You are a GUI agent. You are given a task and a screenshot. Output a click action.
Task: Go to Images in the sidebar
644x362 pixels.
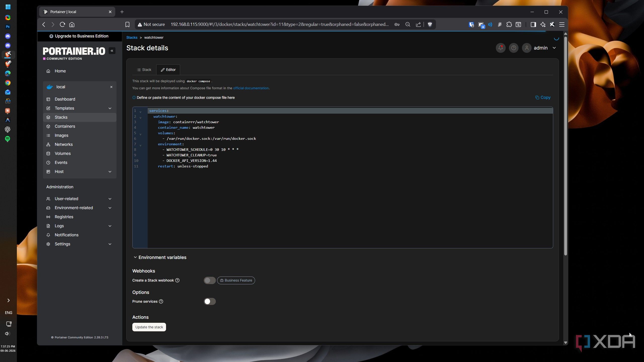(x=79, y=135)
